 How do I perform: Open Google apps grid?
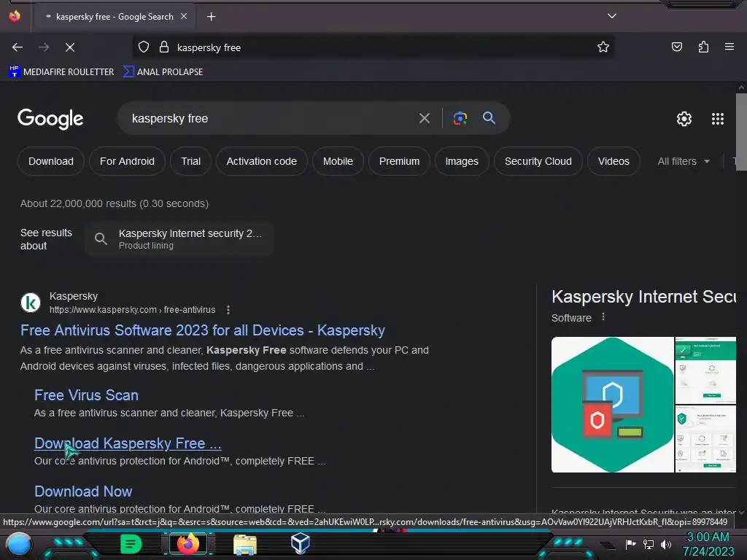pos(718,119)
